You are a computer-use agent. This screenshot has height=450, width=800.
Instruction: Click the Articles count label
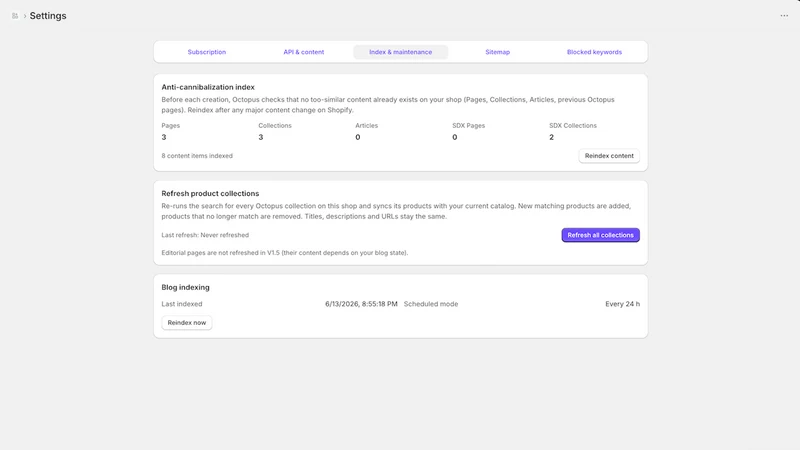tap(366, 126)
